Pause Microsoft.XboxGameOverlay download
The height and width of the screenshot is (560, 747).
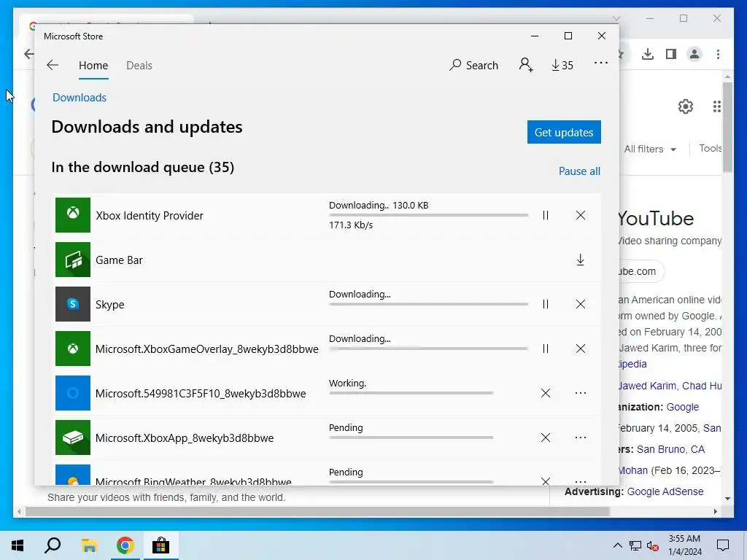[546, 349]
